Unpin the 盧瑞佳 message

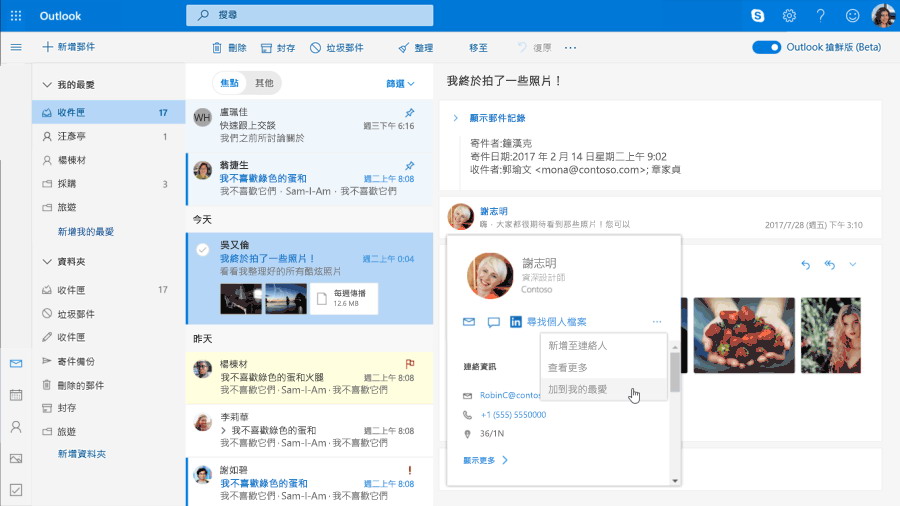coord(409,112)
